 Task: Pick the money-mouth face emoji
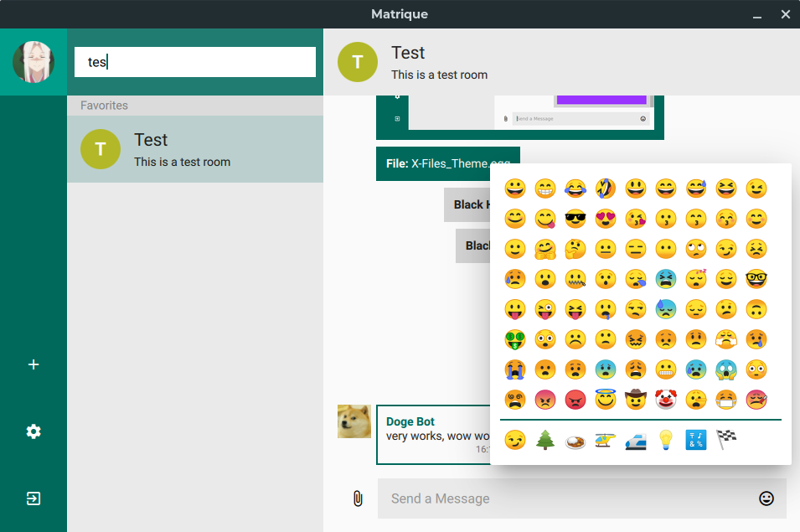514,339
